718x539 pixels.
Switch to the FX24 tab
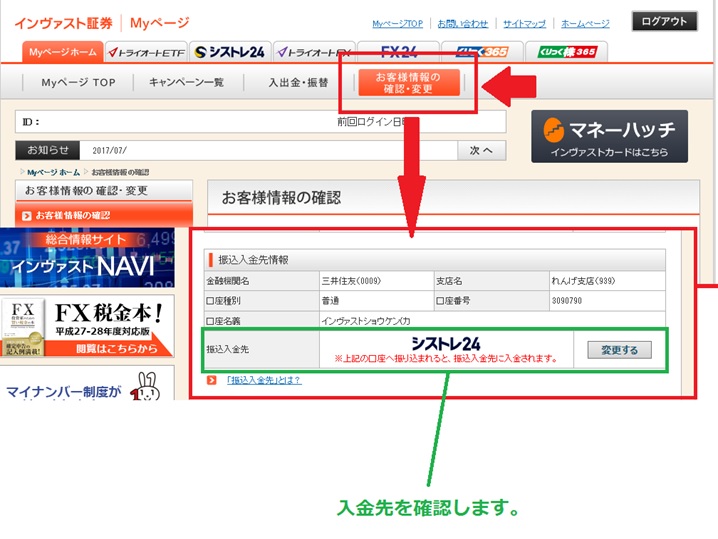pyautogui.click(x=398, y=52)
